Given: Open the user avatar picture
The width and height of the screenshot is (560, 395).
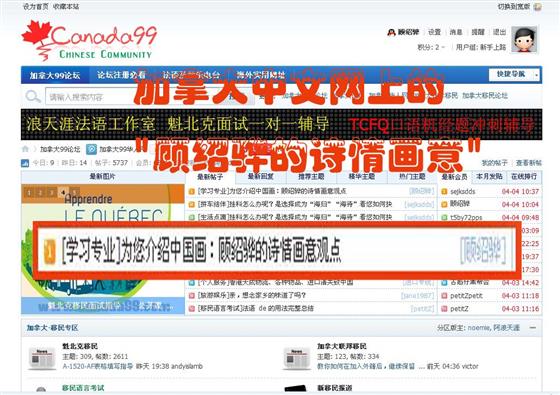Looking at the screenshot, I should tap(524, 39).
